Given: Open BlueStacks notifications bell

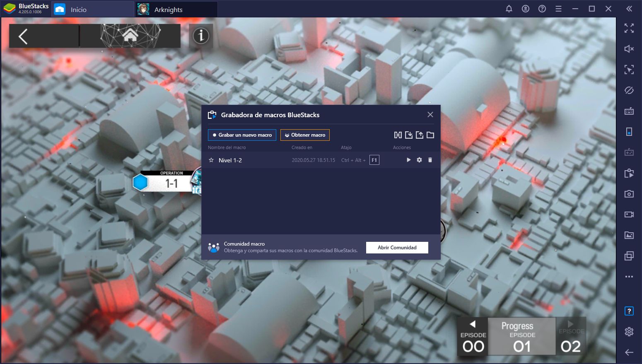Looking at the screenshot, I should click(509, 9).
